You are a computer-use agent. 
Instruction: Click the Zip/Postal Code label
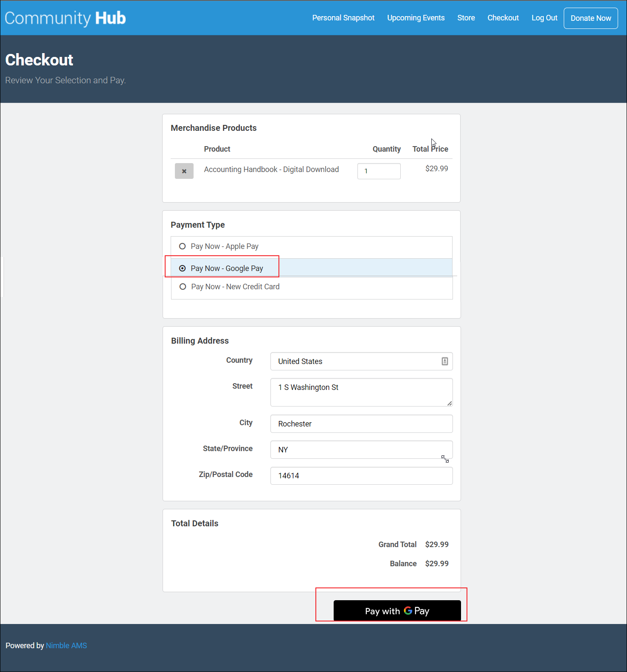226,474
